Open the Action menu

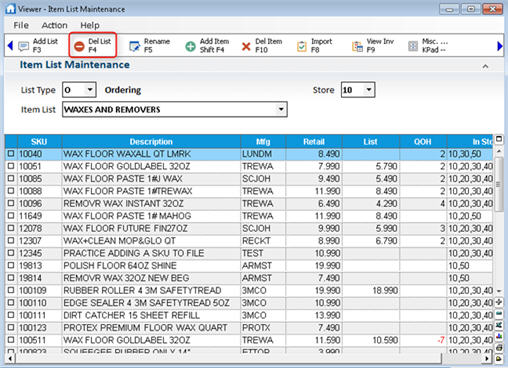point(54,25)
